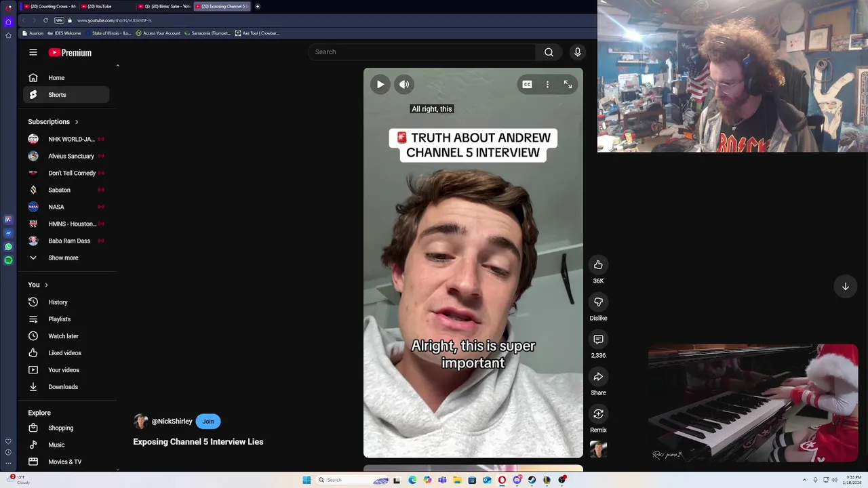Open Your videos
This screenshot has height=488, width=868.
click(66, 370)
